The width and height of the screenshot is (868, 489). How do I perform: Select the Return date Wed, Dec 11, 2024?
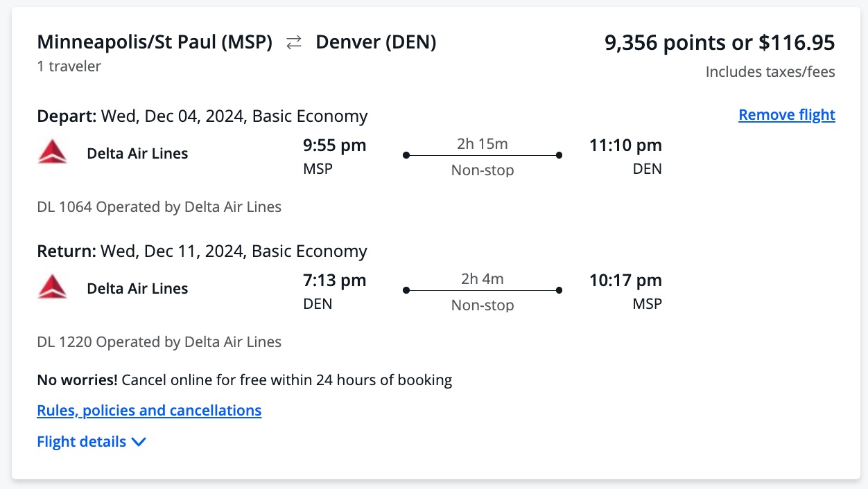coord(173,251)
